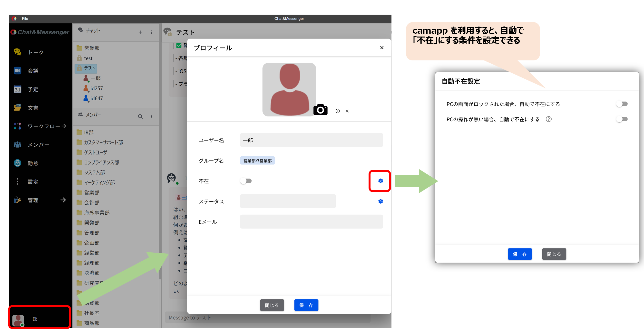Enable auto-absence when PC screen is locked
644x333 pixels.
(x=622, y=104)
